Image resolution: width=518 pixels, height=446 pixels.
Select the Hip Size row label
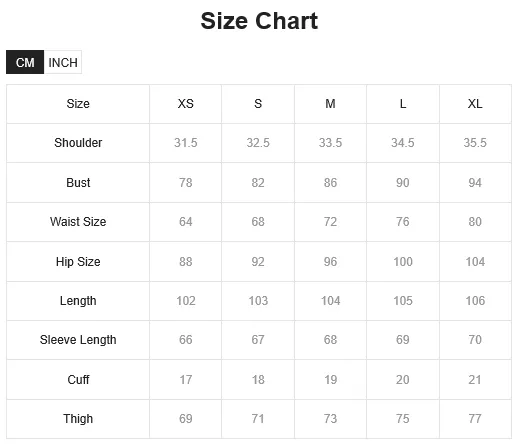pyautogui.click(x=78, y=262)
